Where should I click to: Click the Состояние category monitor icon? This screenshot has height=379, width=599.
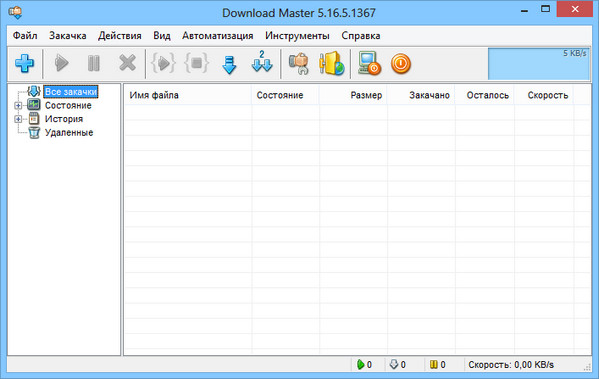click(34, 105)
